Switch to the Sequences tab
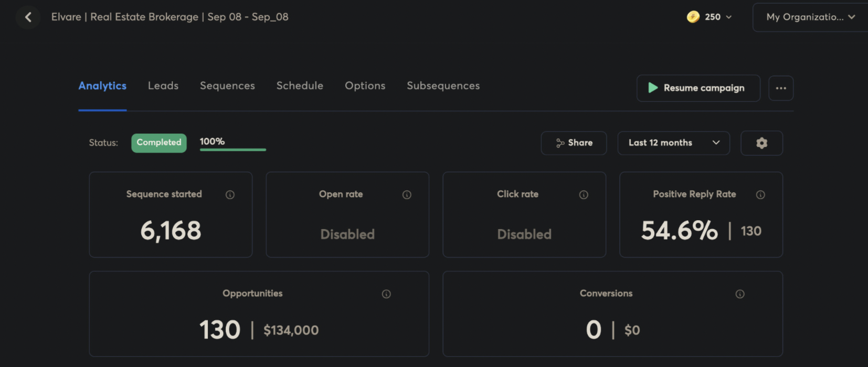868x367 pixels. tap(227, 86)
